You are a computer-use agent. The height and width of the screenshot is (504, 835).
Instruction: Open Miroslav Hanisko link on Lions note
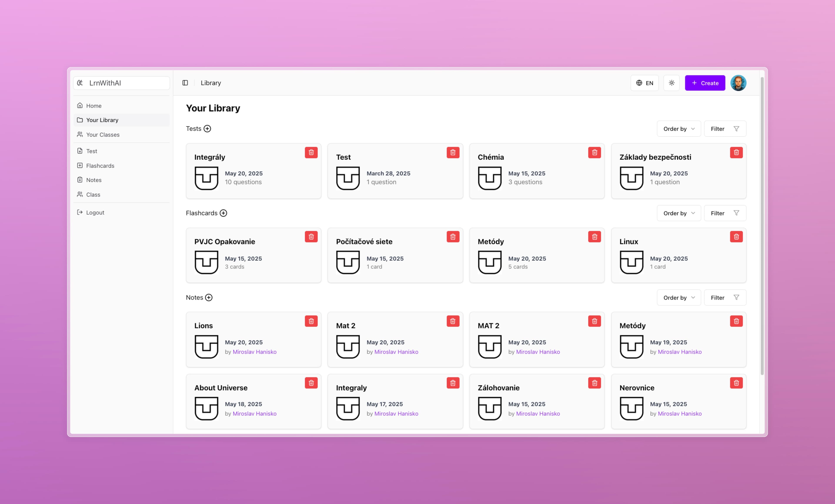click(254, 352)
